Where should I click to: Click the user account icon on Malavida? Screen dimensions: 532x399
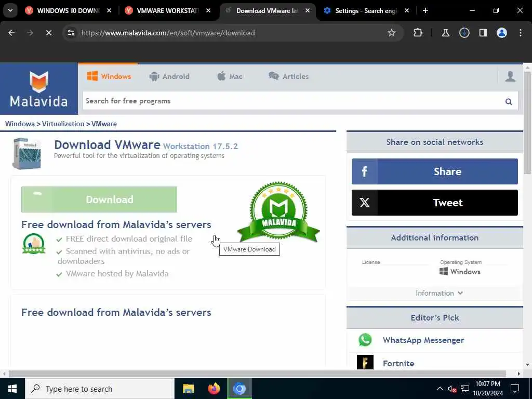pos(510,76)
